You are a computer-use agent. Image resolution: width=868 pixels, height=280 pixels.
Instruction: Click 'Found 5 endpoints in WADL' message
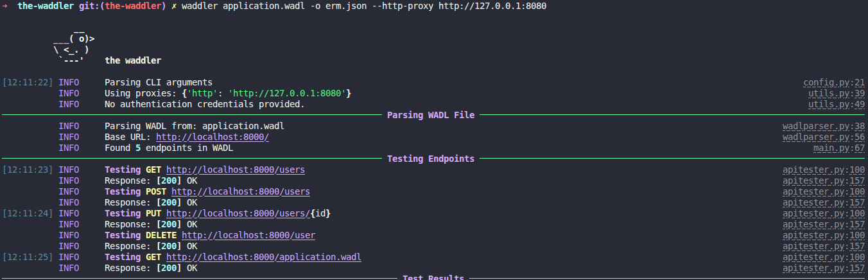click(169, 148)
